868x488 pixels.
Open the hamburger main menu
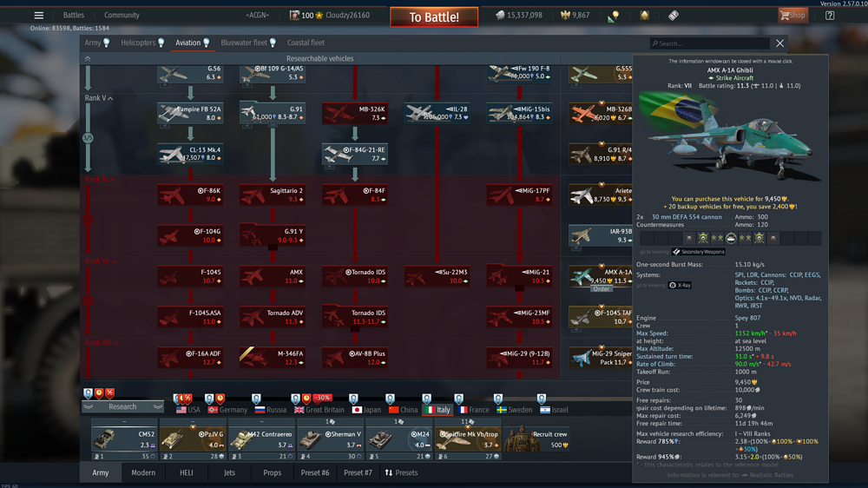point(38,16)
